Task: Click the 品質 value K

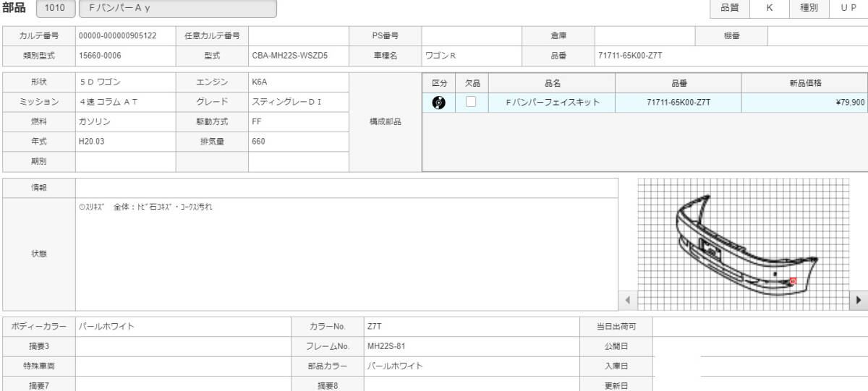Action: click(769, 8)
